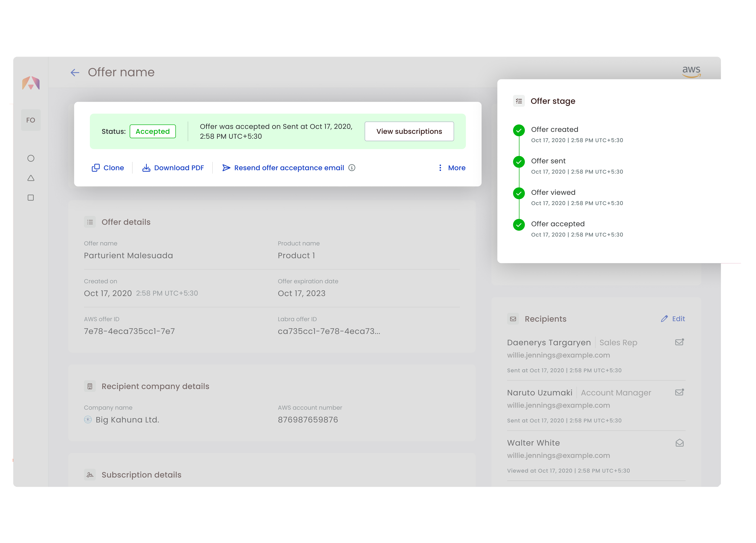
Task: Click the opened-mail icon for Walter White
Action: [x=679, y=443]
